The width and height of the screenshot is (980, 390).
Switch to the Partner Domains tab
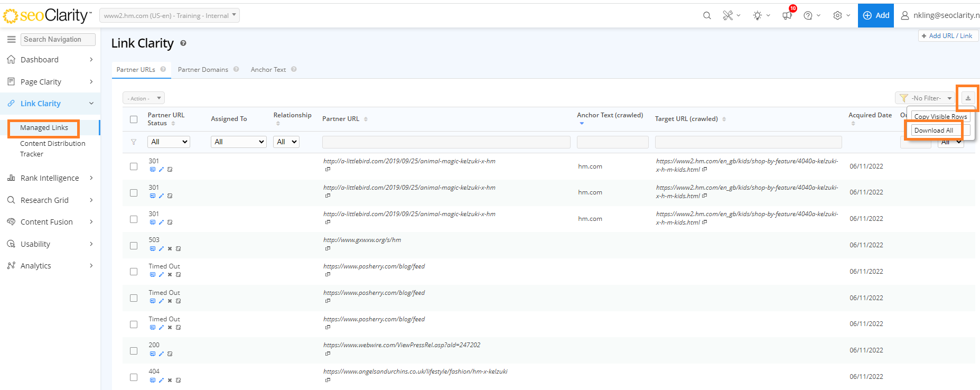[203, 70]
